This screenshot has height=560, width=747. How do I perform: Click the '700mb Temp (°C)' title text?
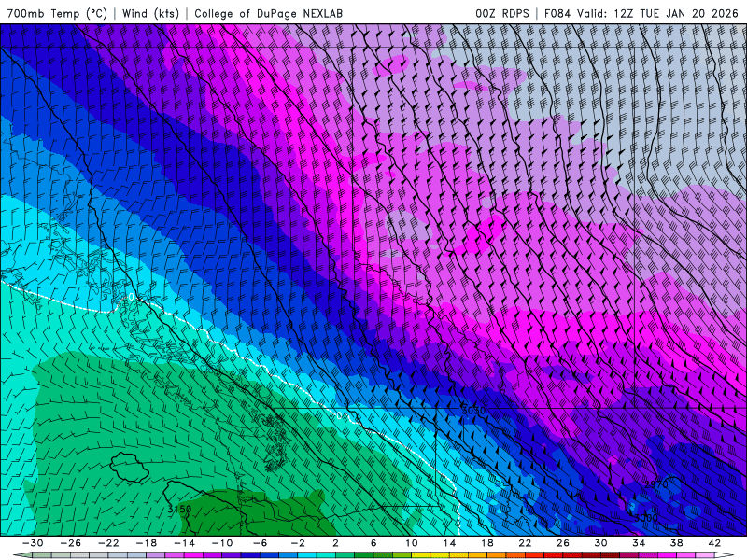[x=57, y=13]
